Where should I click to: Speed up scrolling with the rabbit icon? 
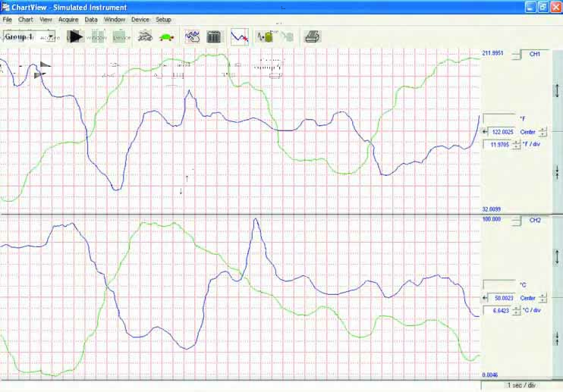pos(145,36)
